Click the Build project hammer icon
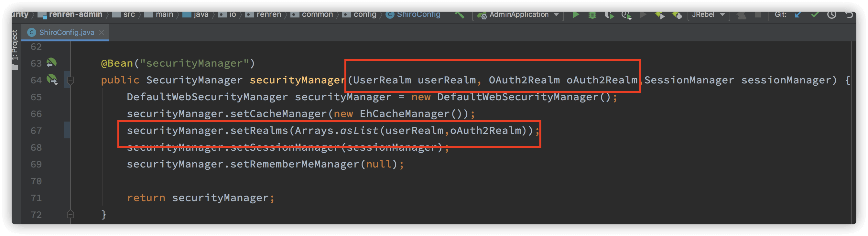This screenshot has height=236, width=868. [x=459, y=15]
